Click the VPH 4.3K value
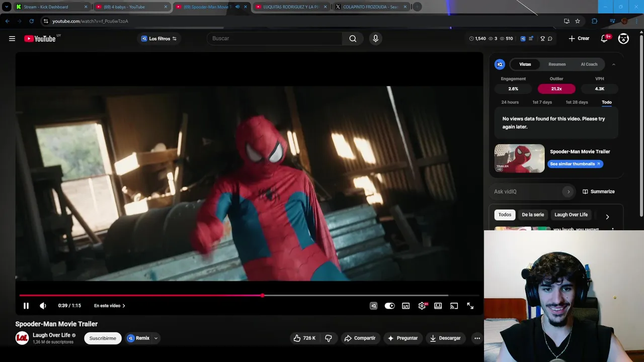The image size is (644, 362). point(600,88)
